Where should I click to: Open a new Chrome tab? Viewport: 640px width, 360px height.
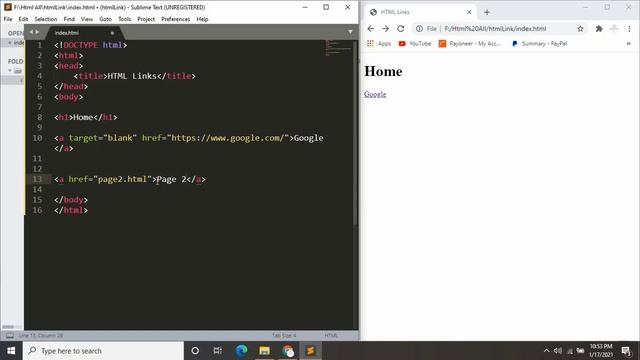pos(487,12)
